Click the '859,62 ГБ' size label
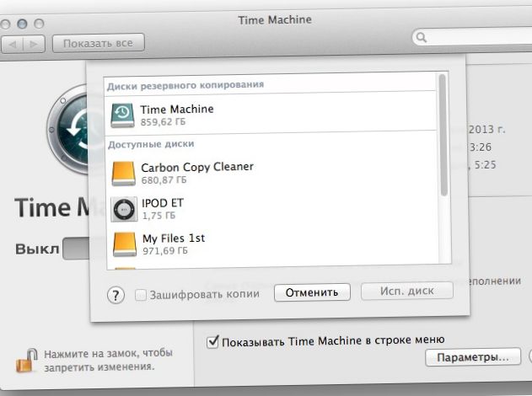 [x=164, y=121]
